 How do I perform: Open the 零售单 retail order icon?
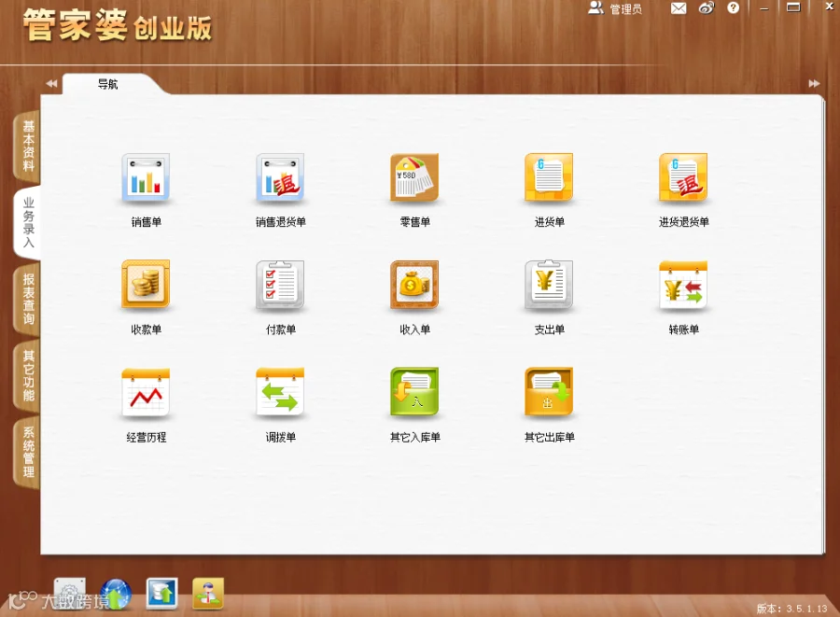[x=414, y=177]
